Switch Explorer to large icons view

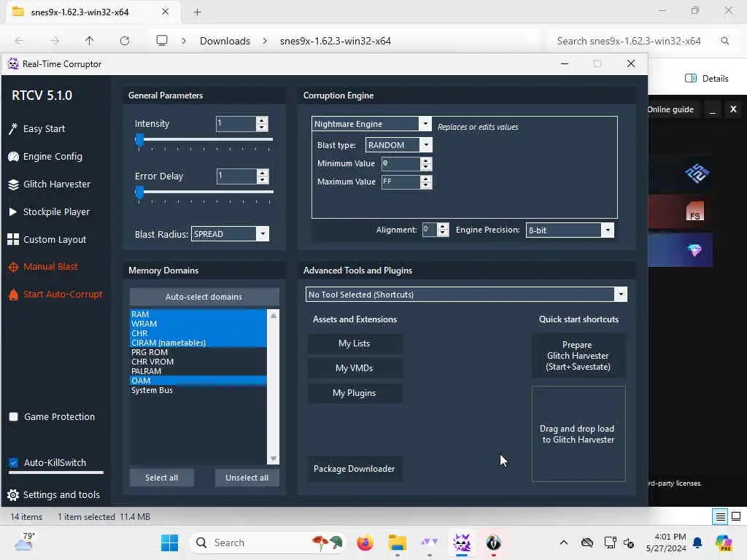pos(736,517)
